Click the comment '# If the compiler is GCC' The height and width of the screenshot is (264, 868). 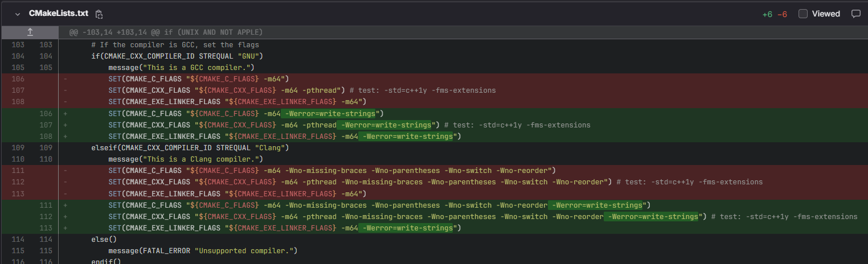(x=175, y=44)
